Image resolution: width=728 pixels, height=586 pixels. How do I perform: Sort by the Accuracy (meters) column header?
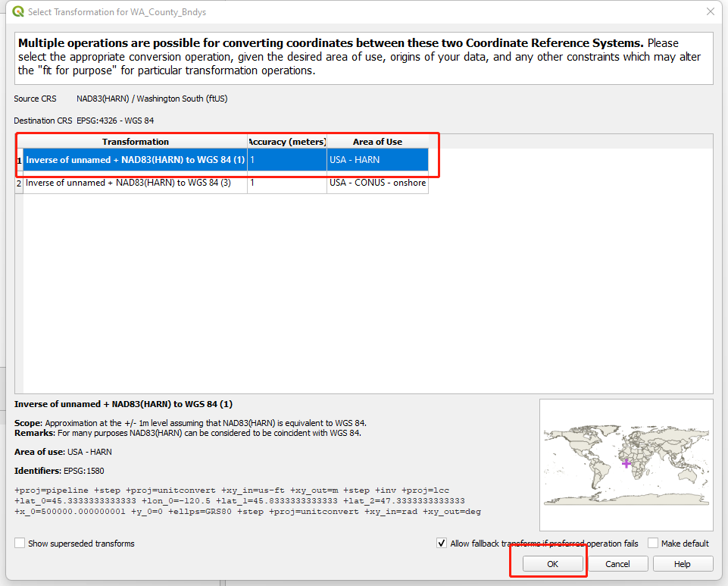287,142
